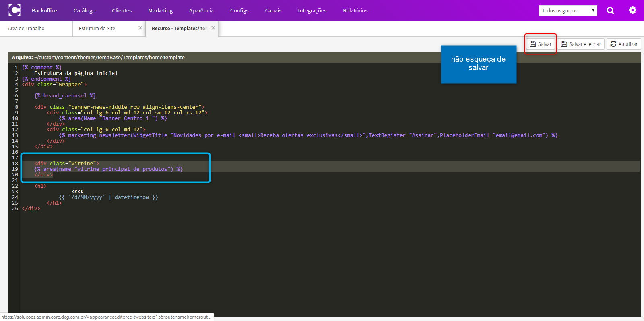
Task: Click the final closing /div on line 26
Action: coord(31,209)
